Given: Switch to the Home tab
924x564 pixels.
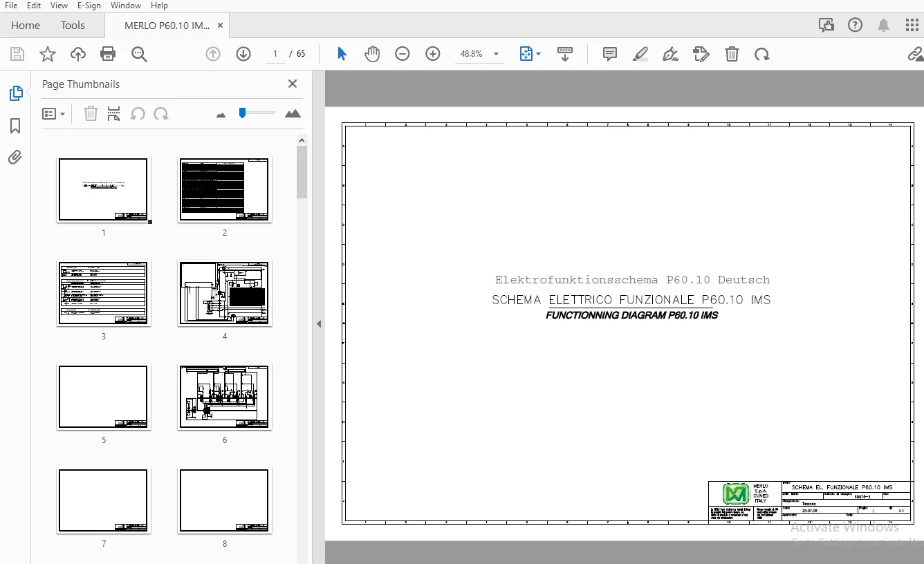Looking at the screenshot, I should (x=26, y=26).
